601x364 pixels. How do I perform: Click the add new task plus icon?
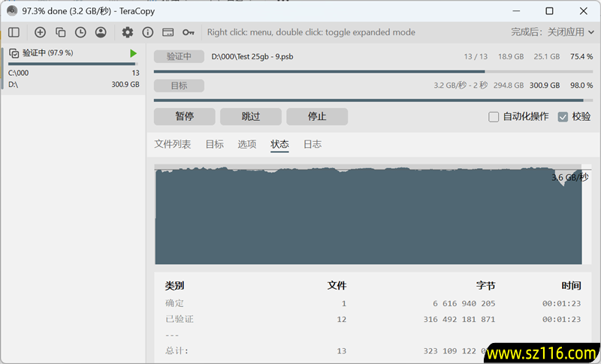(40, 32)
